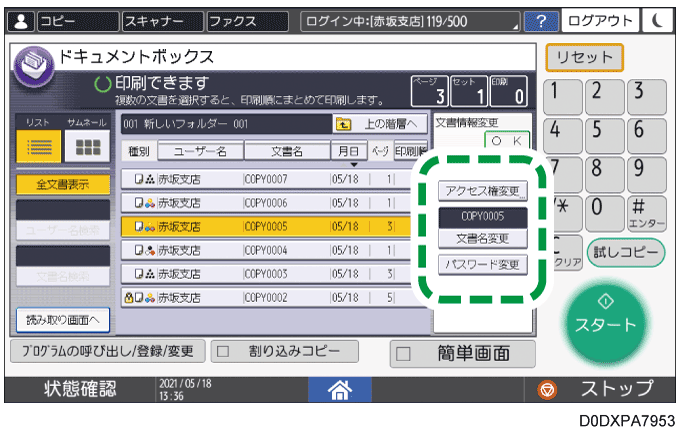Tap number key 2
The width and height of the screenshot is (679, 431).
coord(605,97)
